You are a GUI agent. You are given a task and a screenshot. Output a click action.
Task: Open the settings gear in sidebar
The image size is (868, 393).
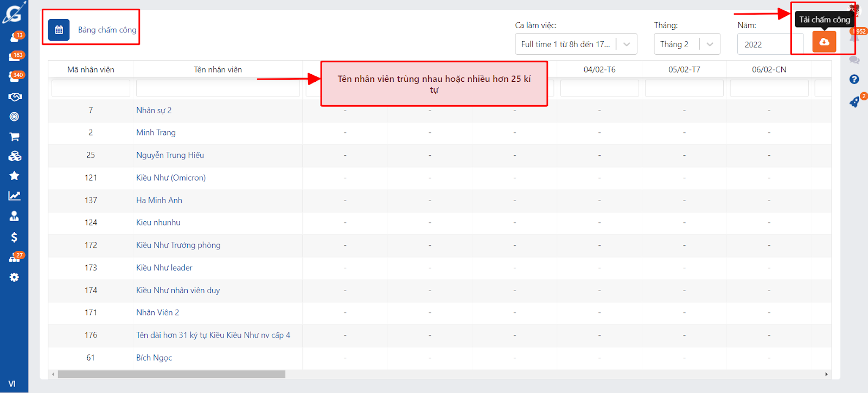(15, 277)
